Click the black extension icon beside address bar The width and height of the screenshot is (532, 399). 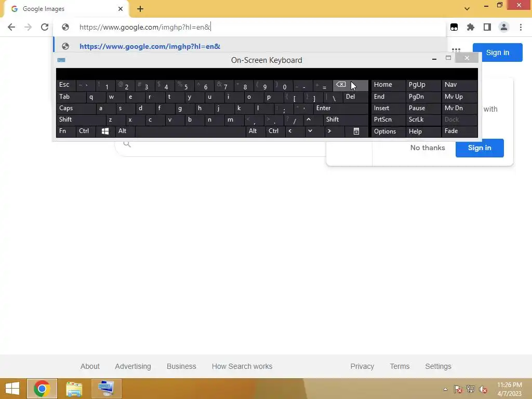[454, 27]
